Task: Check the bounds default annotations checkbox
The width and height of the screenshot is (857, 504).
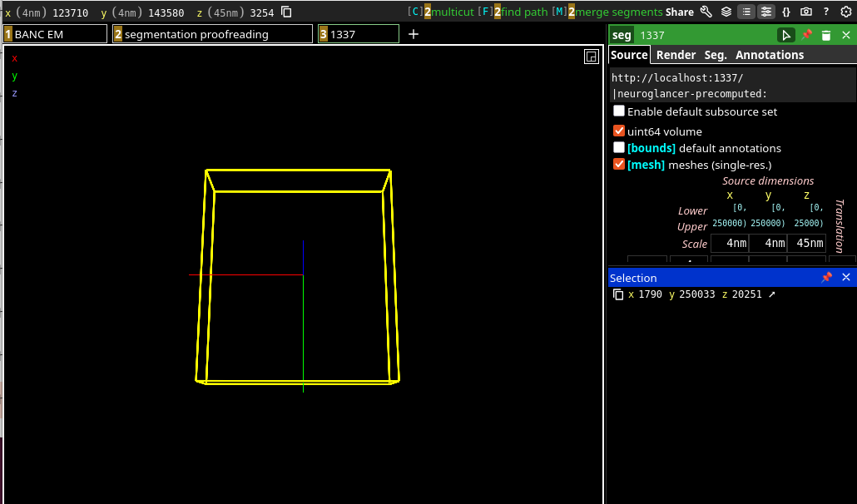Action: point(619,147)
